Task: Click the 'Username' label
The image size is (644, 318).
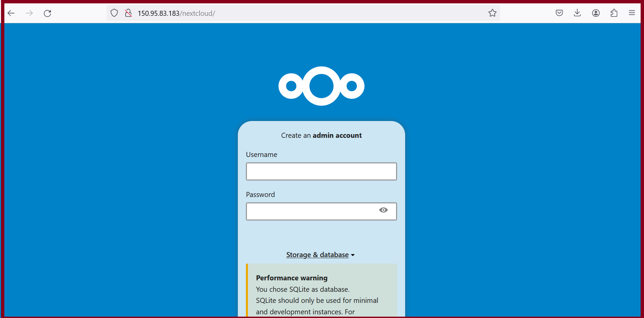Action: [262, 155]
